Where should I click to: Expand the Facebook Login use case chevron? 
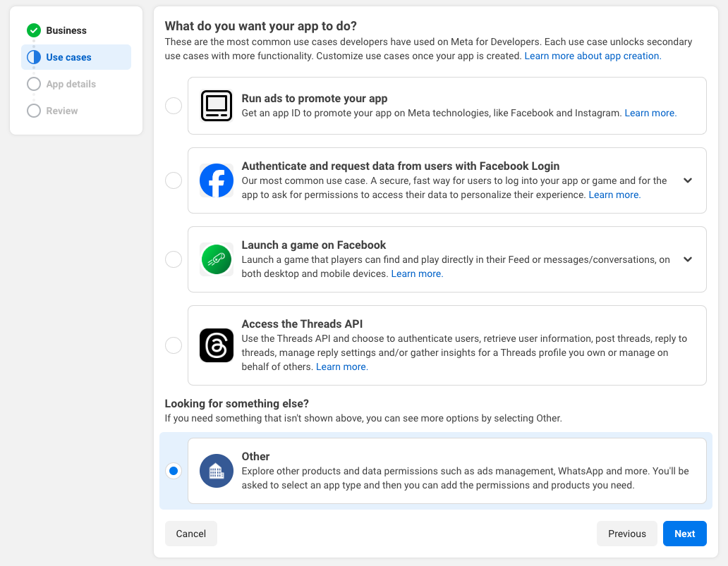click(x=688, y=180)
